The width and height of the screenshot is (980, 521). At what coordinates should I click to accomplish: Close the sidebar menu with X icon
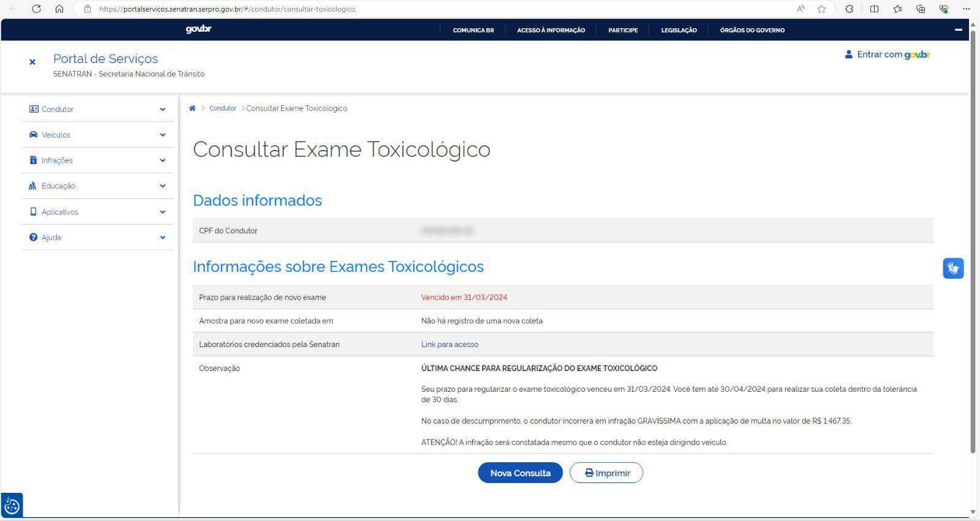[32, 62]
